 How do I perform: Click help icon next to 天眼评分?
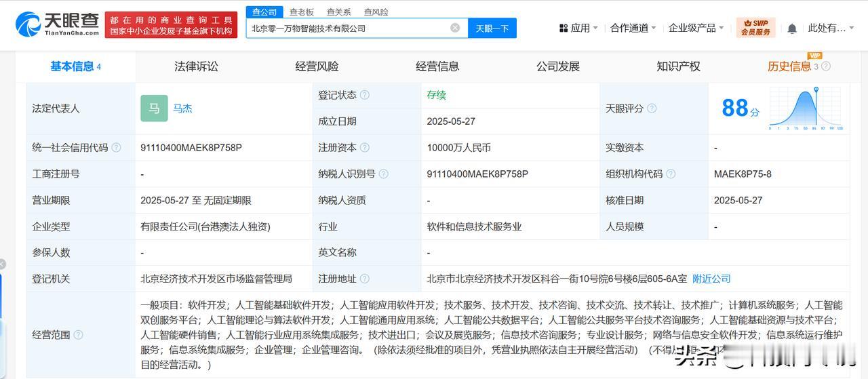652,108
